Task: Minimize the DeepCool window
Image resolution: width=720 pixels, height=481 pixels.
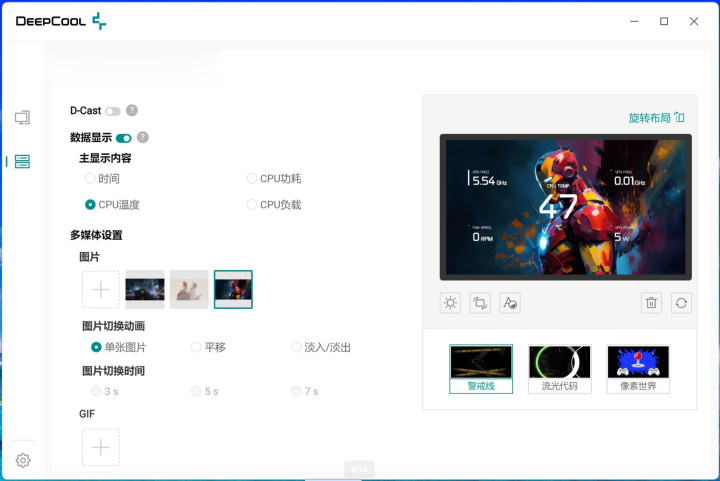Action: pos(634,21)
